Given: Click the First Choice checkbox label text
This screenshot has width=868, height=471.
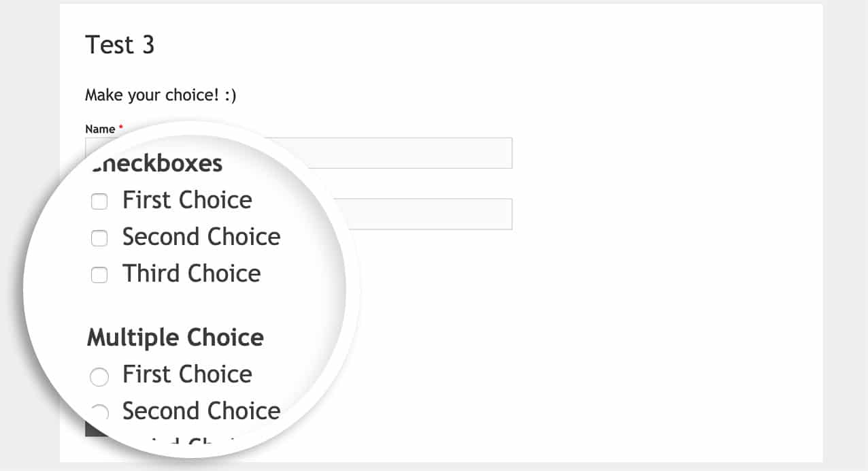Looking at the screenshot, I should [x=187, y=199].
